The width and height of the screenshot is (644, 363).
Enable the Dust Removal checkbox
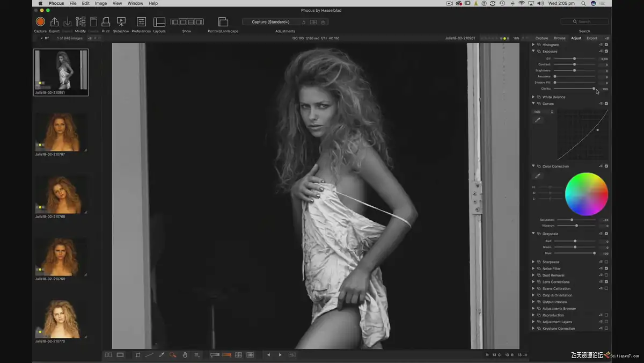(x=606, y=275)
